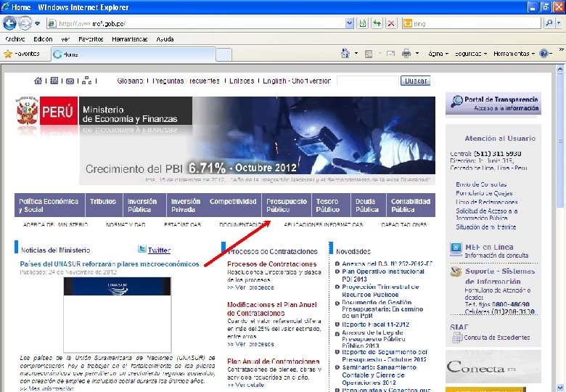Screen dimensions: 566x392
Task: Open the search provider dropdown arrow
Action: (559, 23)
